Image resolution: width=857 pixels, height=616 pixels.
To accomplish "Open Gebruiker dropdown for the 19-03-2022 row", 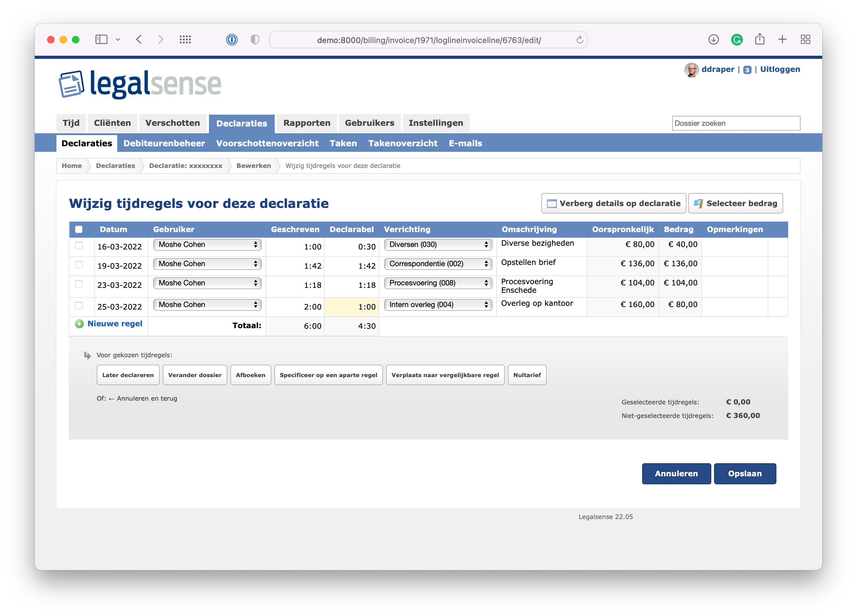I will 207,264.
